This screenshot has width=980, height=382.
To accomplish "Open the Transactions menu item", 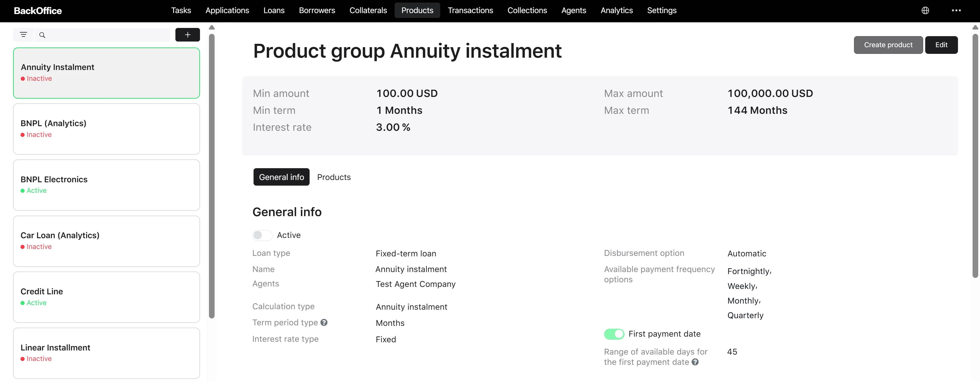I will point(470,10).
